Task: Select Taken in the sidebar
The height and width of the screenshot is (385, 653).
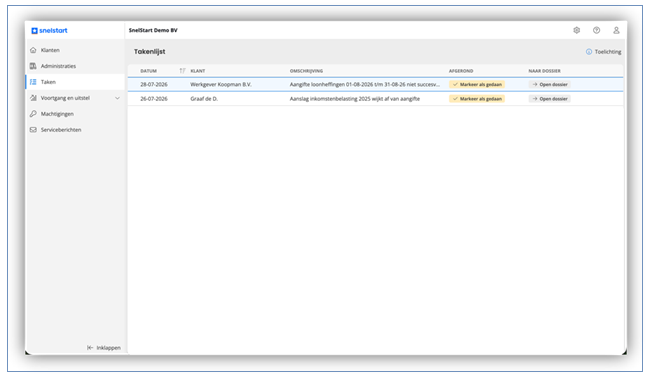Action: point(75,82)
